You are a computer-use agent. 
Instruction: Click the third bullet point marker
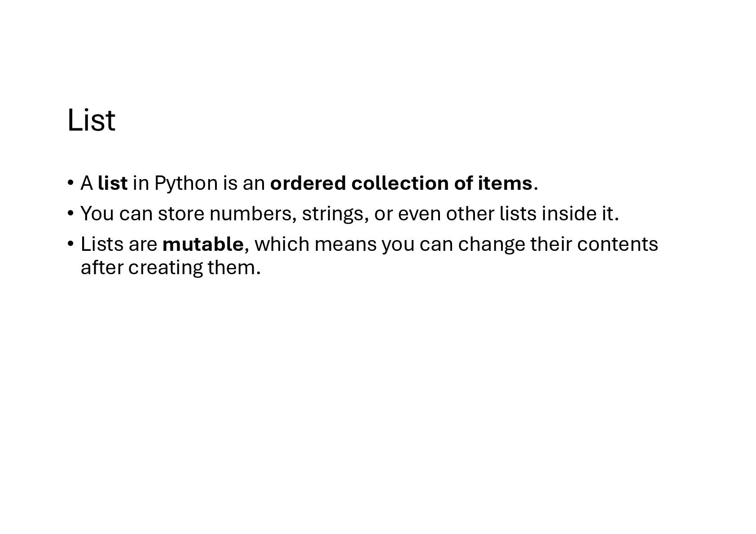click(x=70, y=244)
